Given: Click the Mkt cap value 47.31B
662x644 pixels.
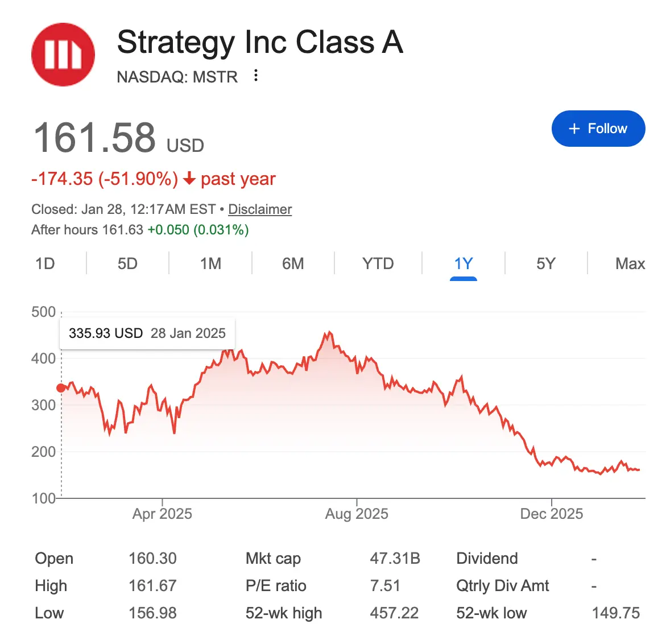Looking at the screenshot, I should coord(395,559).
